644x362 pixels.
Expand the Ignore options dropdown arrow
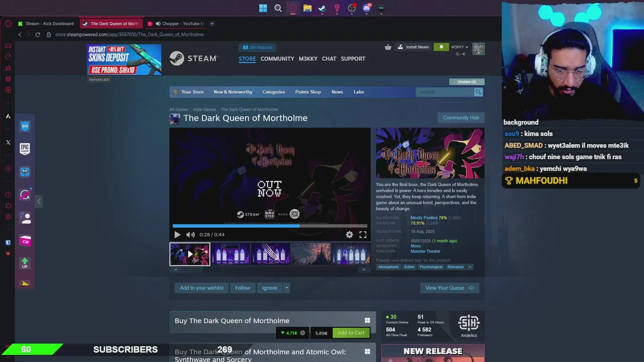click(x=286, y=288)
